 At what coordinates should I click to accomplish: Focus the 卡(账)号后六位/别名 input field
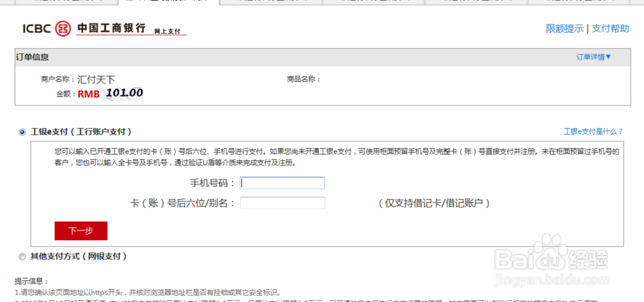283,203
